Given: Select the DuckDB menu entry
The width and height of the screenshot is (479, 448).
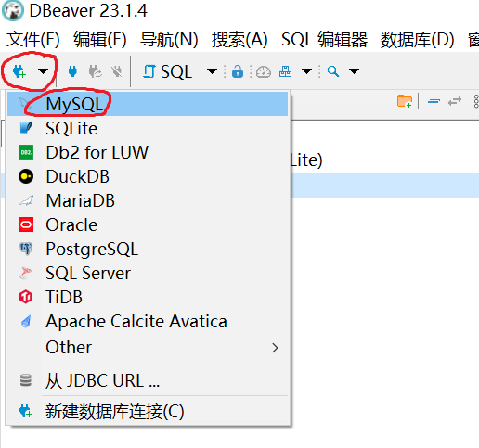Looking at the screenshot, I should click(x=148, y=176).
